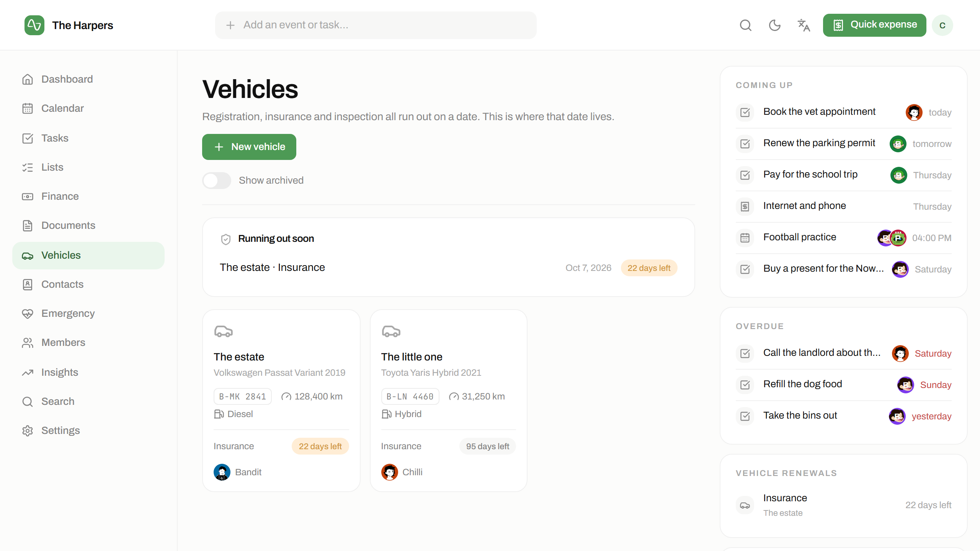Check off Take the bins out
This screenshot has height=551, width=980.
click(x=745, y=416)
